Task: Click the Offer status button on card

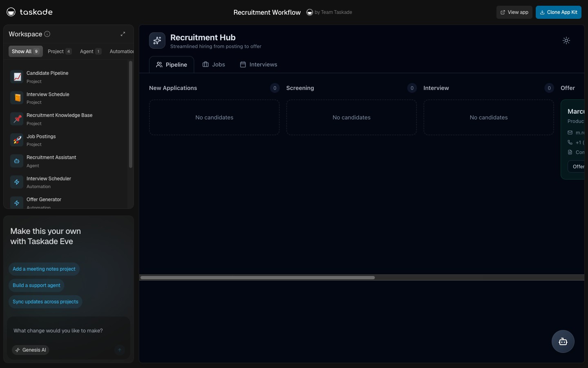Action: click(577, 166)
